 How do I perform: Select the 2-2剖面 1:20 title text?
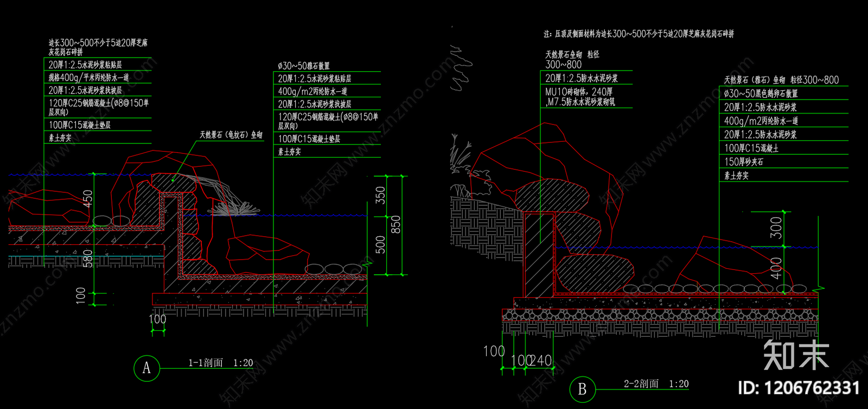click(x=656, y=384)
